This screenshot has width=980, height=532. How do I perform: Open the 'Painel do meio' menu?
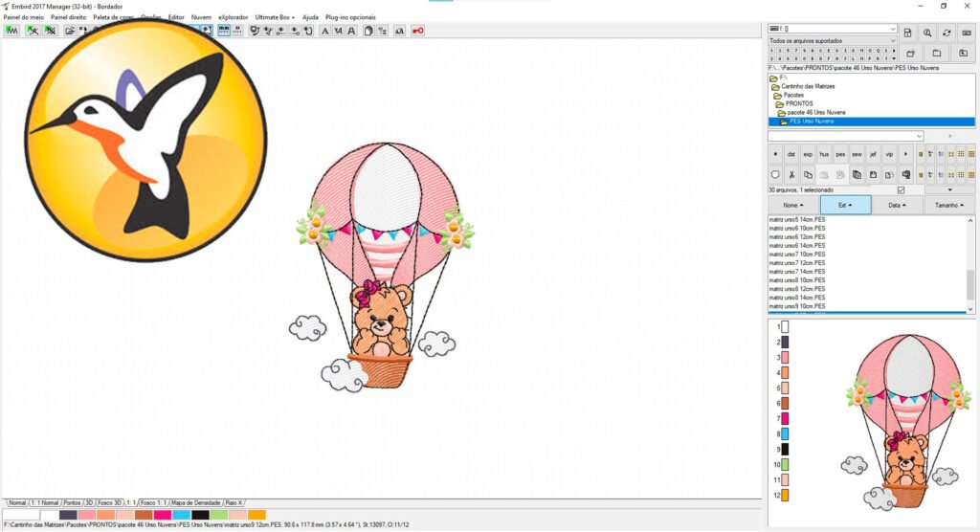[24, 17]
